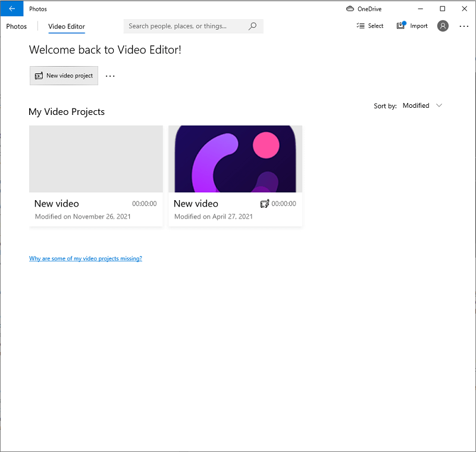The height and width of the screenshot is (452, 476).
Task: Open the top-right See more ellipsis
Action: click(464, 26)
